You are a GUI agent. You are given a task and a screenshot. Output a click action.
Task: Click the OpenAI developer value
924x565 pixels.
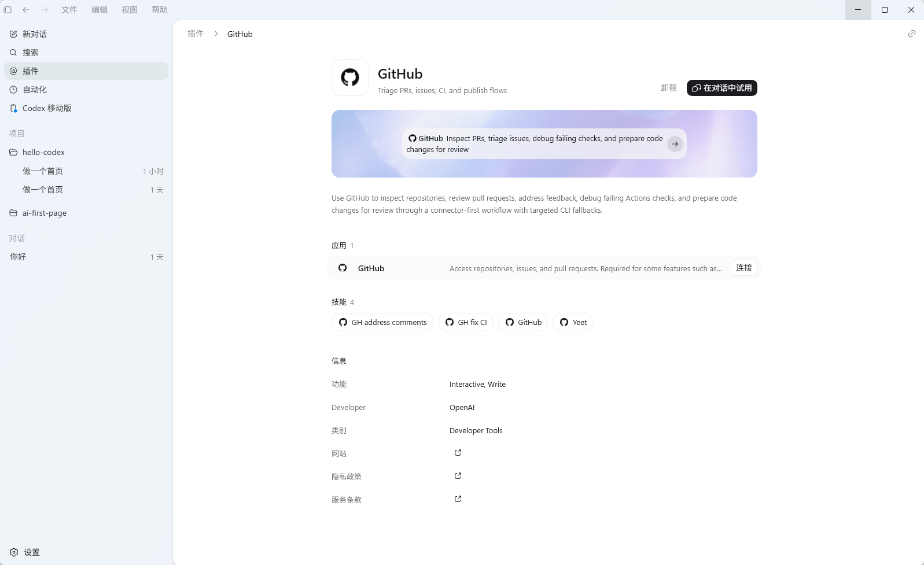[462, 407]
